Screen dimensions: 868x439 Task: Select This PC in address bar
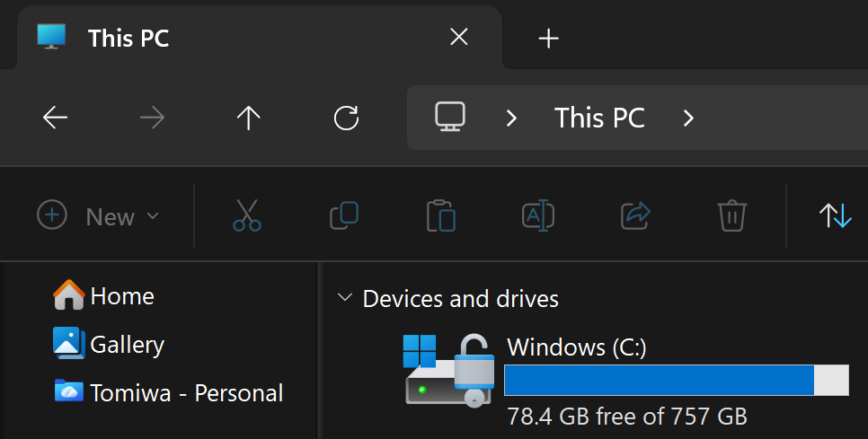(599, 118)
